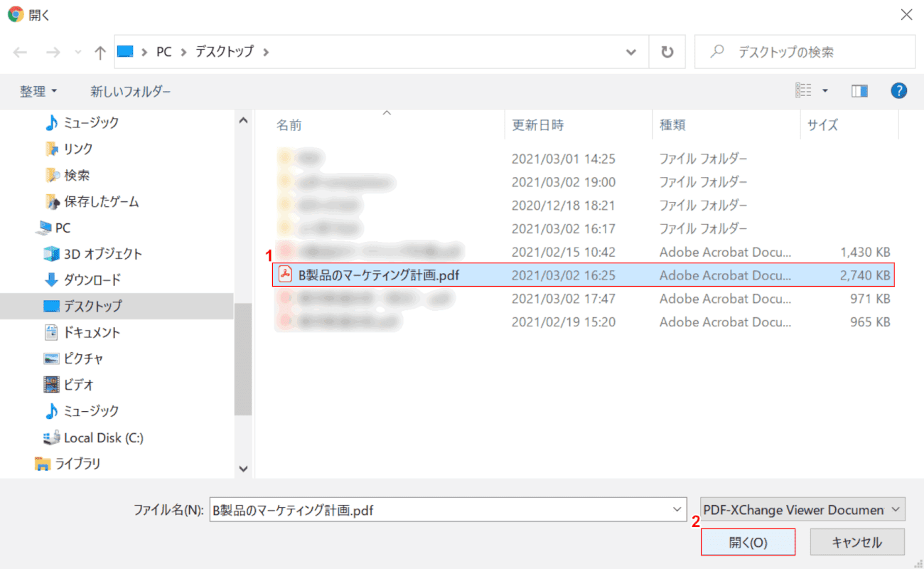924x569 pixels.
Task: Open Help with the question mark icon
Action: 899,90
